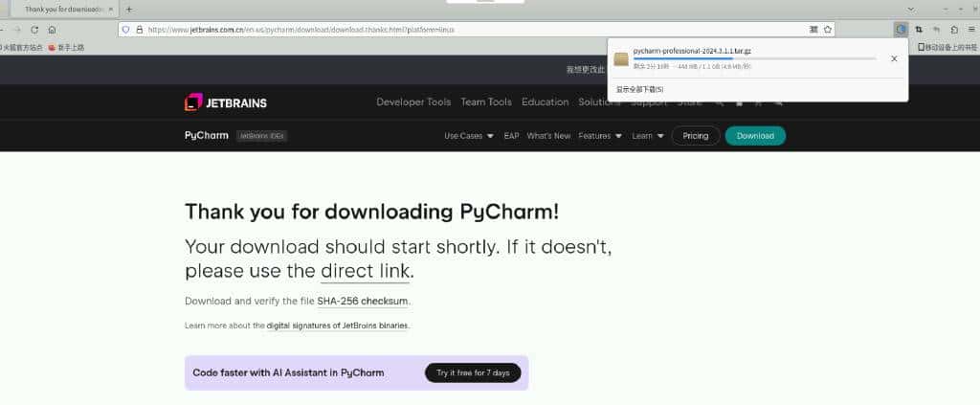Click the tracking protection shield icon
The width and height of the screenshot is (980, 405).
(125, 30)
